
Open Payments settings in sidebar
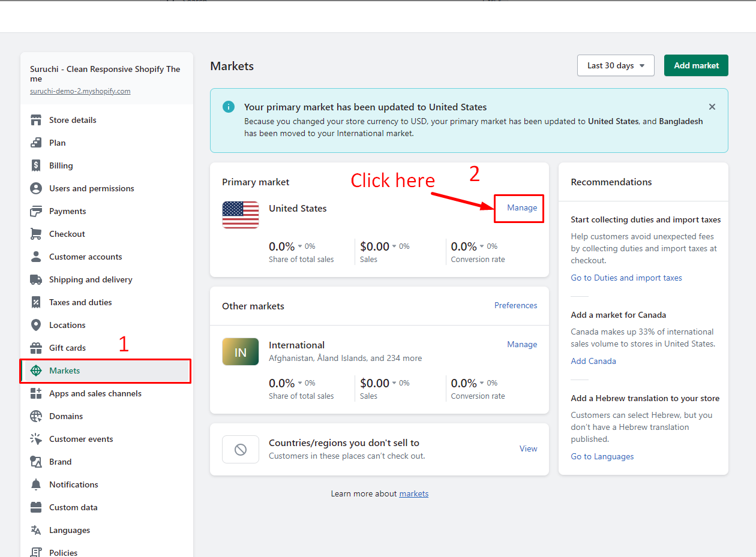(67, 211)
